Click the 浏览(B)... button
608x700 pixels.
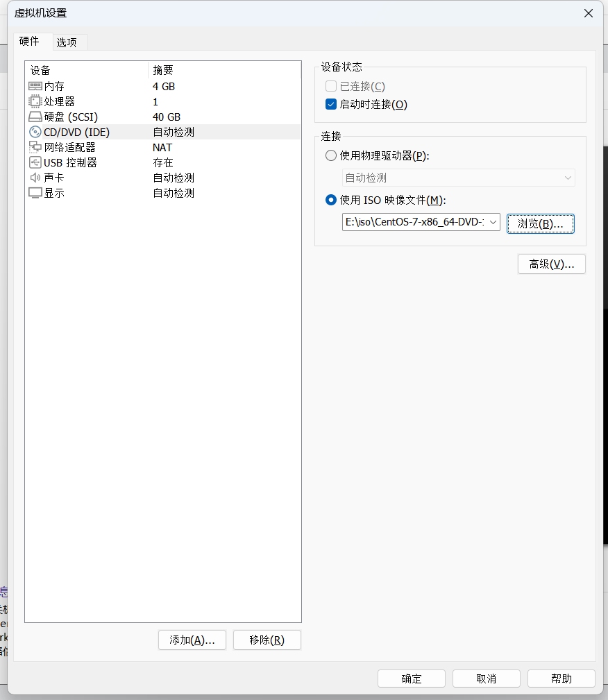coord(541,223)
